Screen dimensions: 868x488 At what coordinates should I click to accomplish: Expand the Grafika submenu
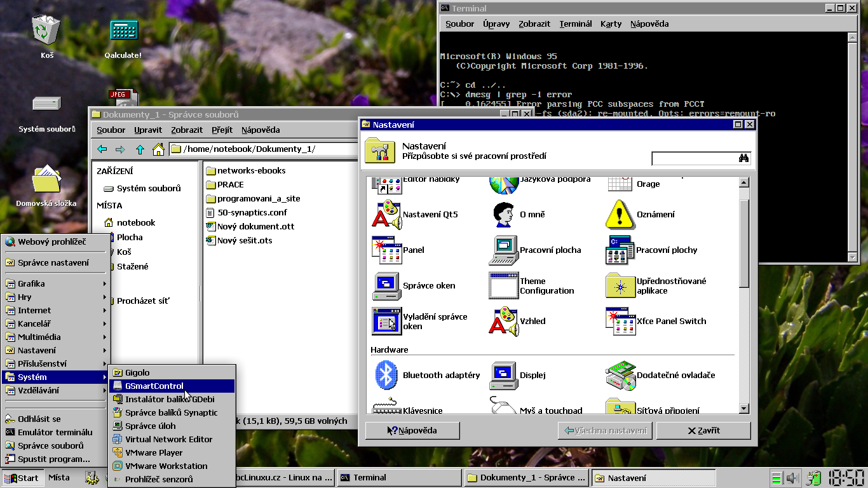55,283
